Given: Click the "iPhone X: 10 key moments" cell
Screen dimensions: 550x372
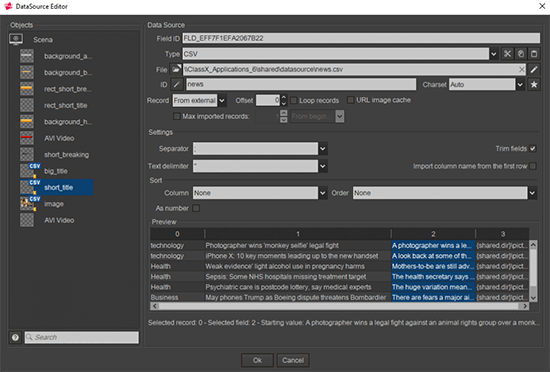Looking at the screenshot, I should pyautogui.click(x=297, y=256).
